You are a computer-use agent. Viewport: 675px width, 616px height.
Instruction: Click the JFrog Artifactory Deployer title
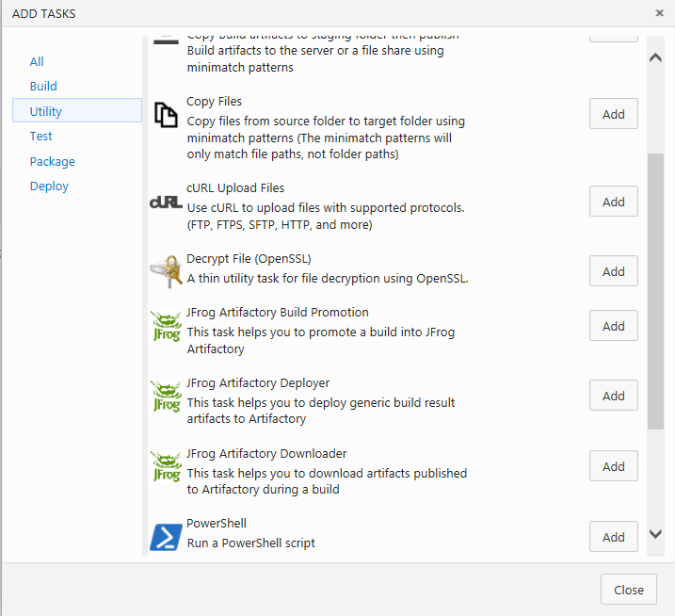tap(258, 383)
